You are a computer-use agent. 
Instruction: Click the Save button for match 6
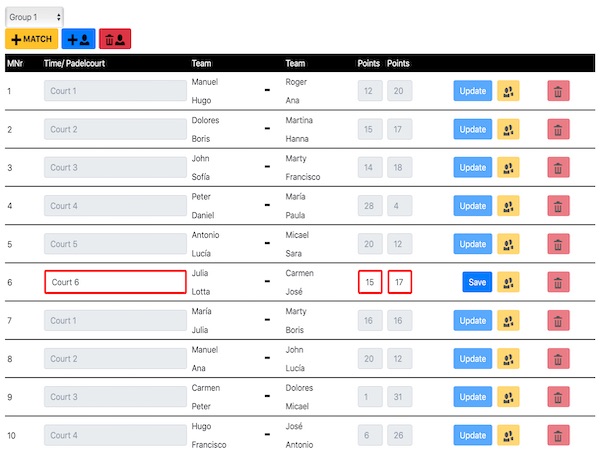point(477,282)
